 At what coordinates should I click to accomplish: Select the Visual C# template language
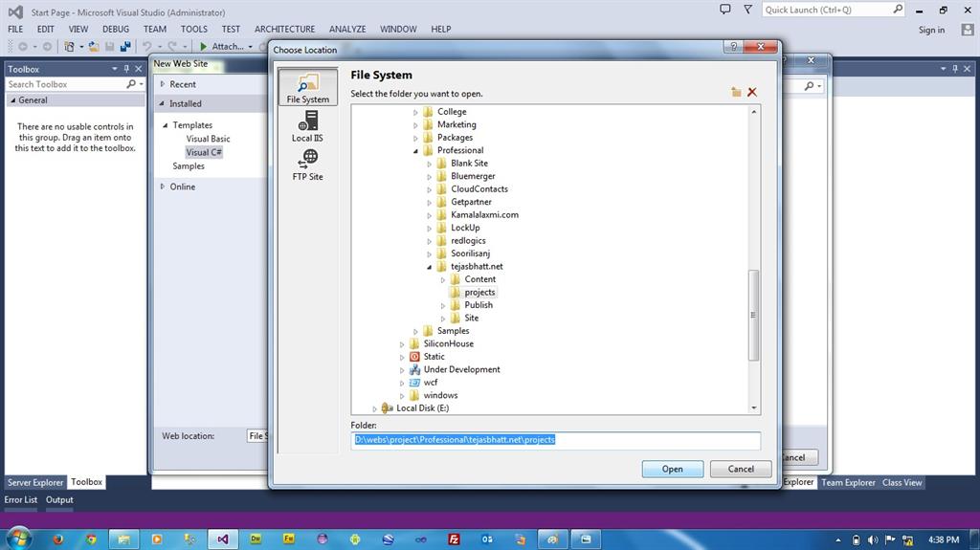pyautogui.click(x=204, y=152)
